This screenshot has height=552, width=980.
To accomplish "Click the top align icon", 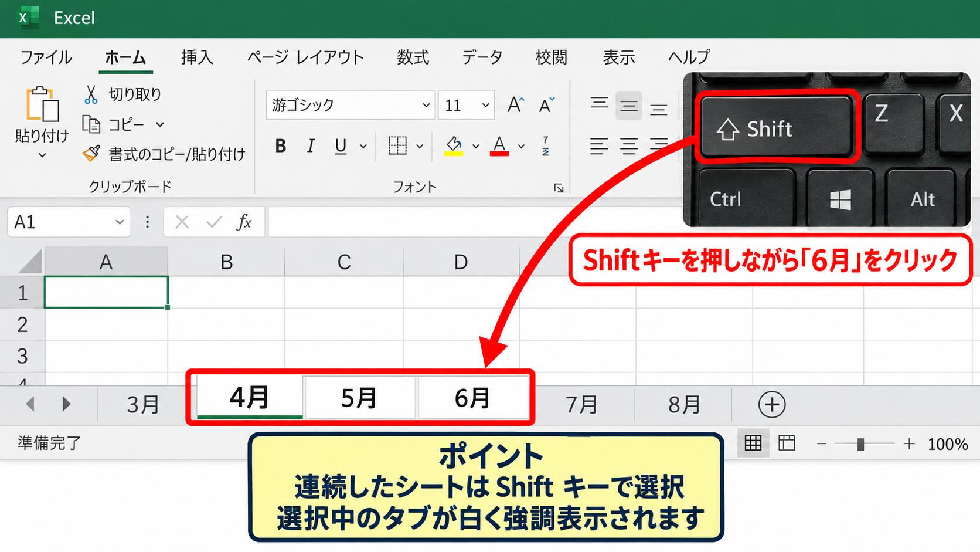I will coord(599,104).
